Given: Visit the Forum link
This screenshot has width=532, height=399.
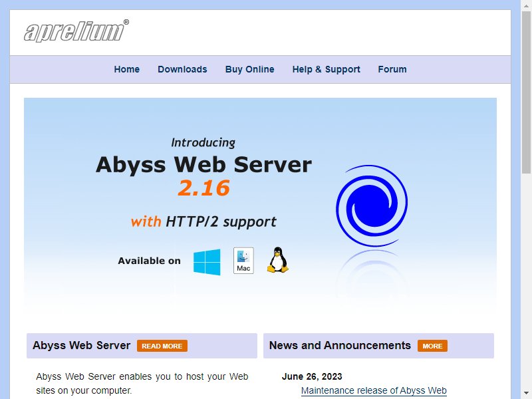Looking at the screenshot, I should 392,69.
